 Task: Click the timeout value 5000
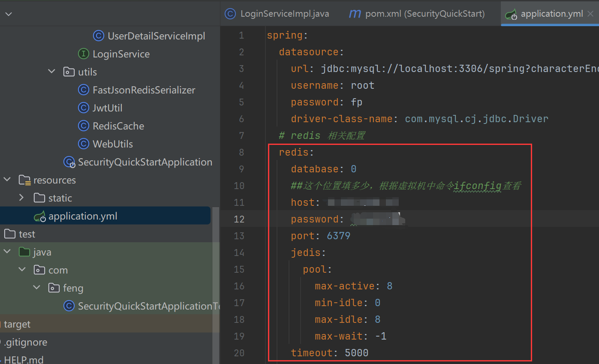(x=357, y=353)
